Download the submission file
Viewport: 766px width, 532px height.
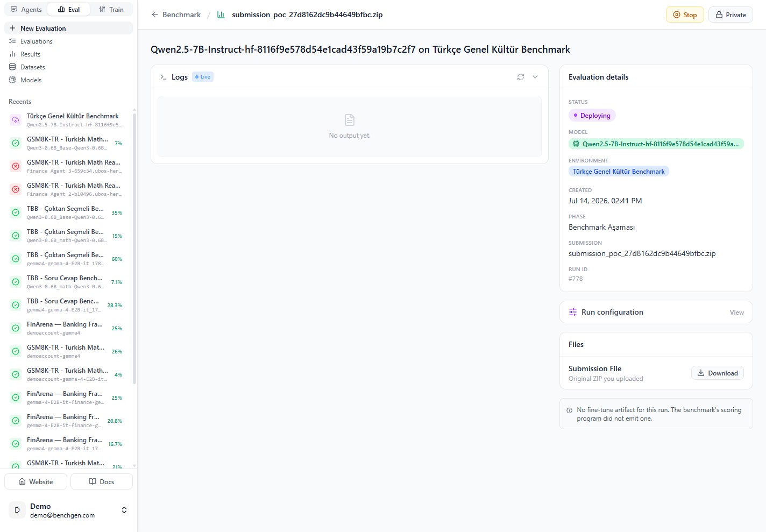coord(718,373)
